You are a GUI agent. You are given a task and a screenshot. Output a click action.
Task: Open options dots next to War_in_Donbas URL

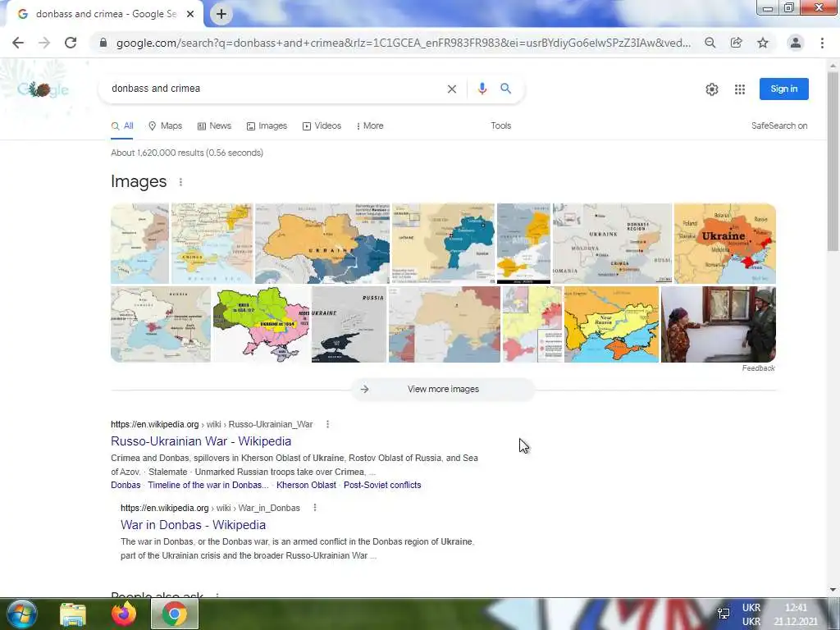tap(314, 508)
